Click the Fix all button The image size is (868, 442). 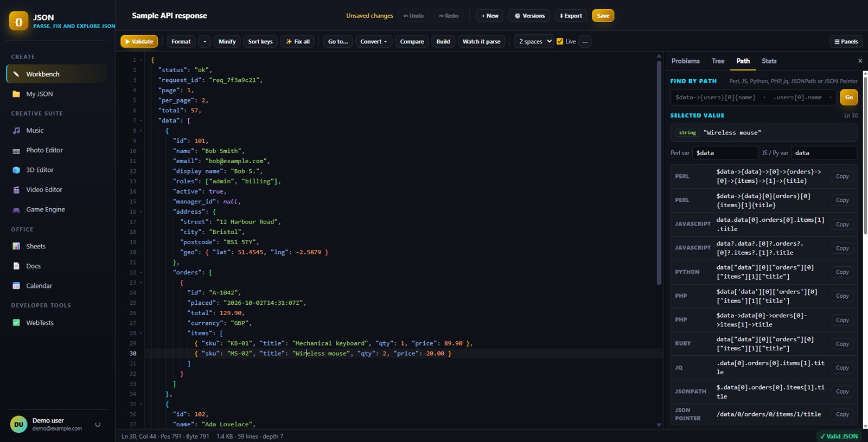click(298, 42)
